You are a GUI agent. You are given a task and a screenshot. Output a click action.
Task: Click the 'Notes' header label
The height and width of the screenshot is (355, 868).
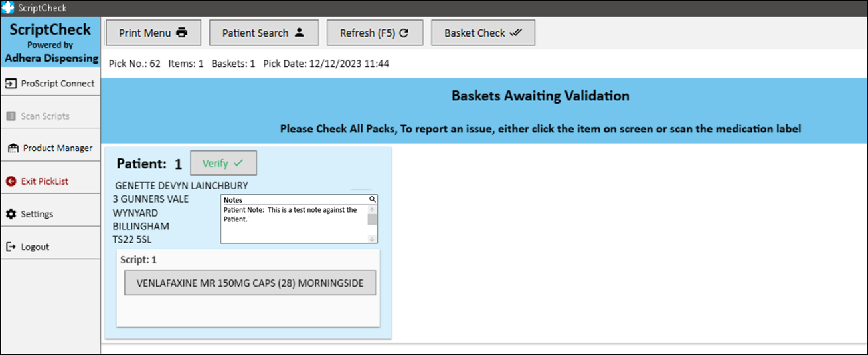click(x=233, y=199)
